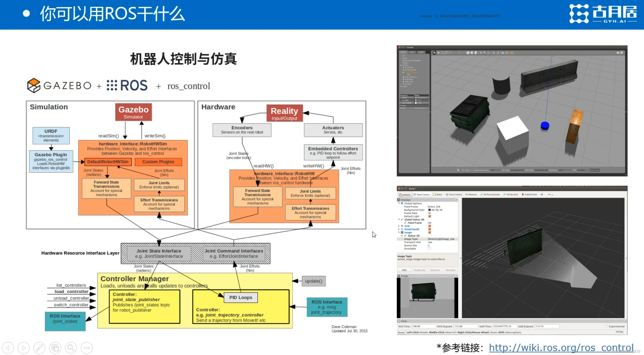Screen dimensions: 644x355
Task: Open the pen annotation tool in slideshow controls
Action: (x=39, y=348)
